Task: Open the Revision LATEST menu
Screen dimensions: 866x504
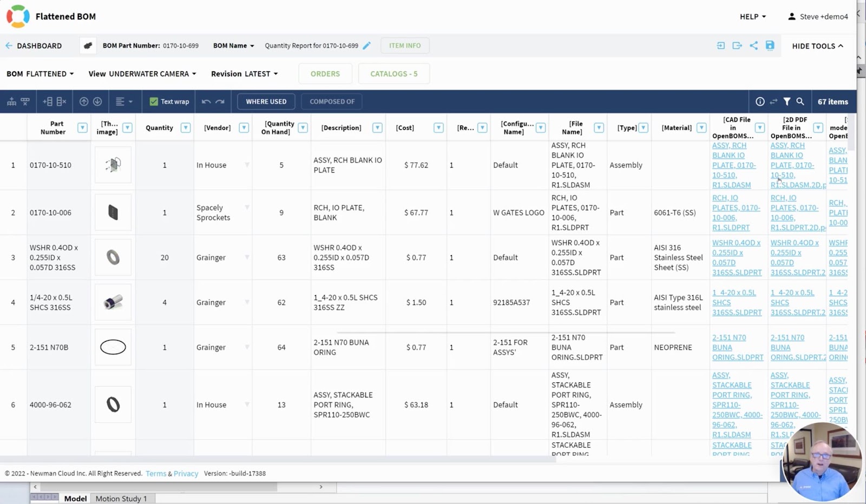Action: click(x=244, y=74)
